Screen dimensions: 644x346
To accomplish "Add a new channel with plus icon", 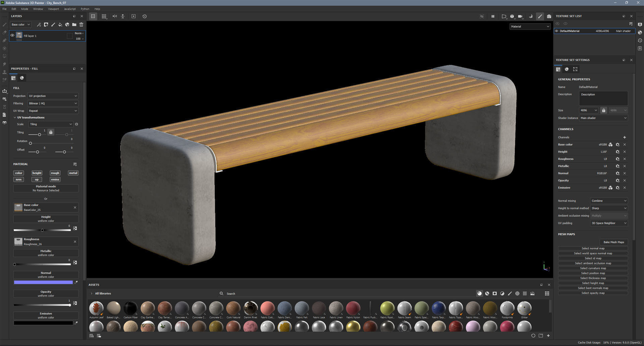I will point(625,137).
